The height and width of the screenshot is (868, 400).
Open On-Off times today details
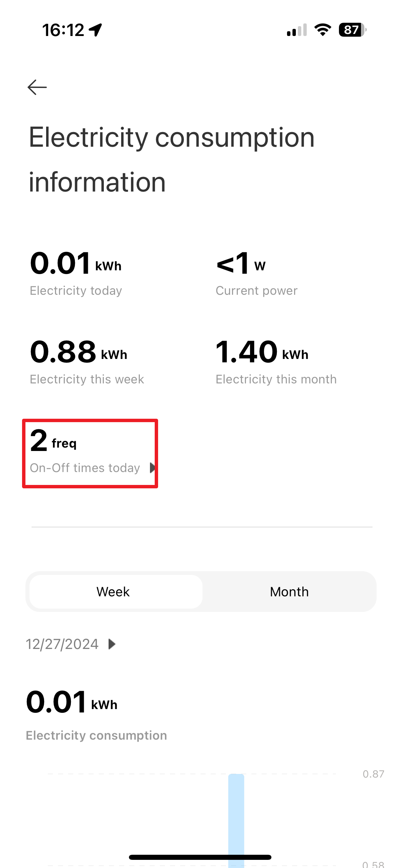(85, 468)
